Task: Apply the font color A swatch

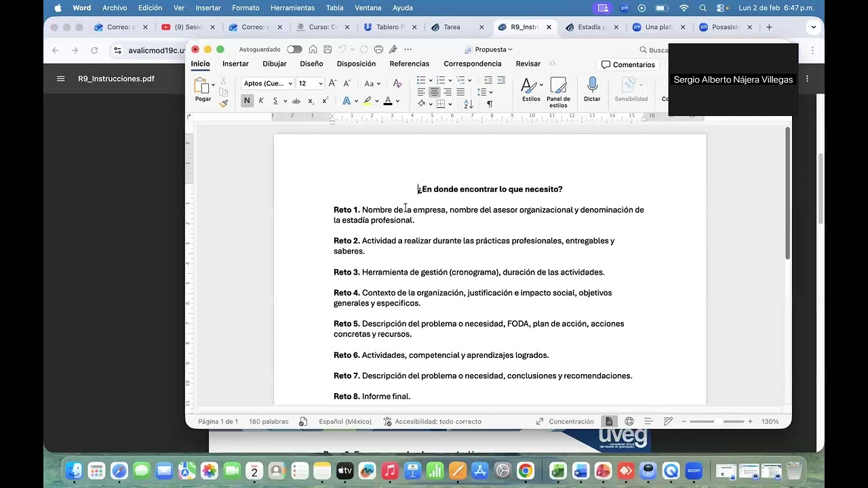Action: [388, 101]
